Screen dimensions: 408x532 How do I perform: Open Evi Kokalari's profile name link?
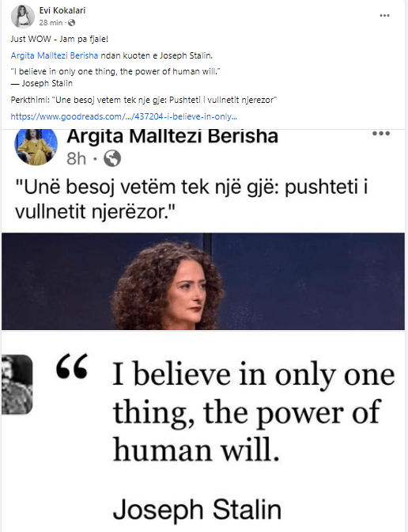pyautogui.click(x=62, y=10)
